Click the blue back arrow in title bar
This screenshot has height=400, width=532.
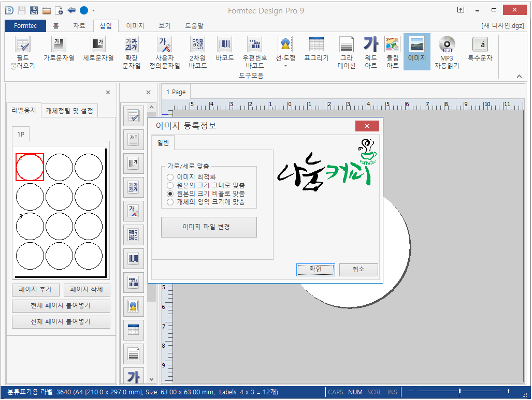(71, 10)
